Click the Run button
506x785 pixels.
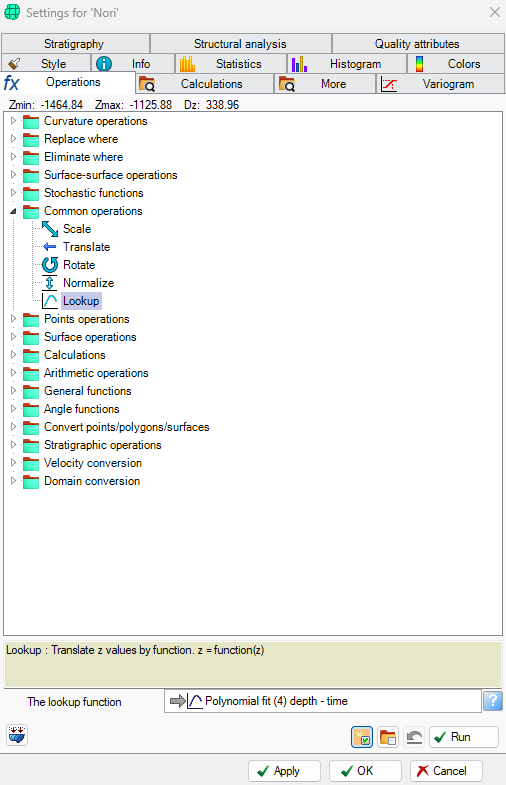pyautogui.click(x=464, y=737)
